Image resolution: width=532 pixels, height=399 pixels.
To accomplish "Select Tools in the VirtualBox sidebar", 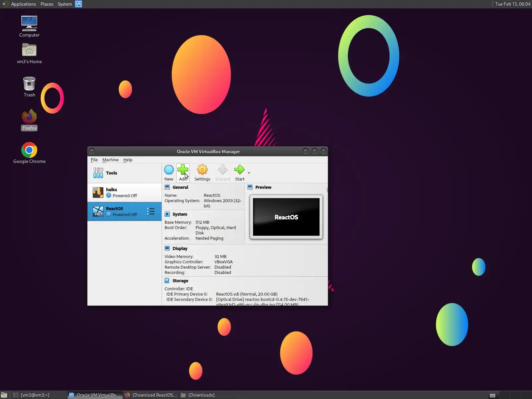I will point(124,173).
